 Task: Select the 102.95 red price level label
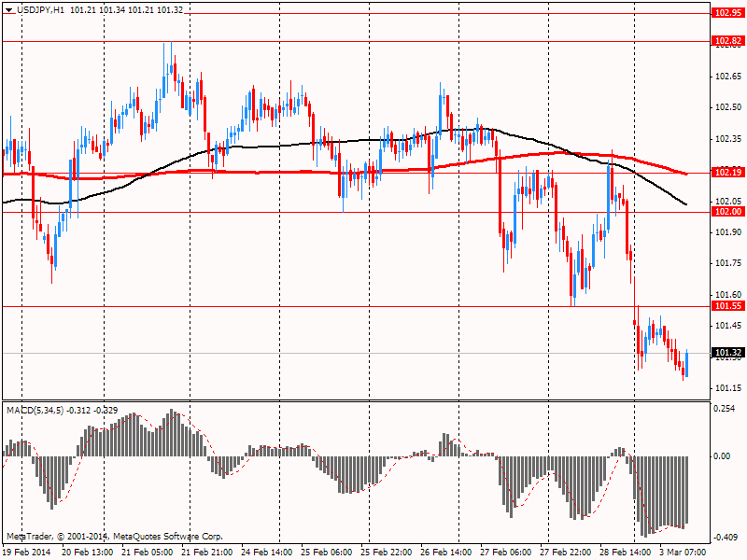pyautogui.click(x=728, y=13)
